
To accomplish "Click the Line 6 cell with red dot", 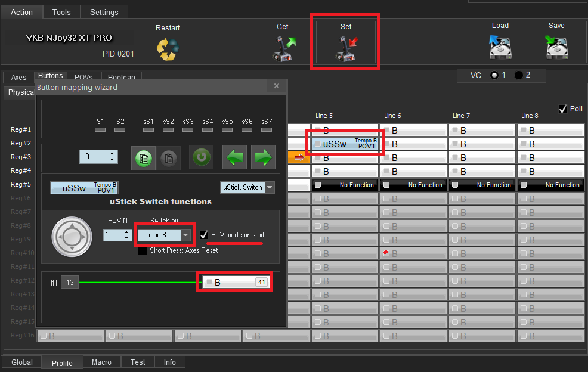I will pyautogui.click(x=413, y=253).
